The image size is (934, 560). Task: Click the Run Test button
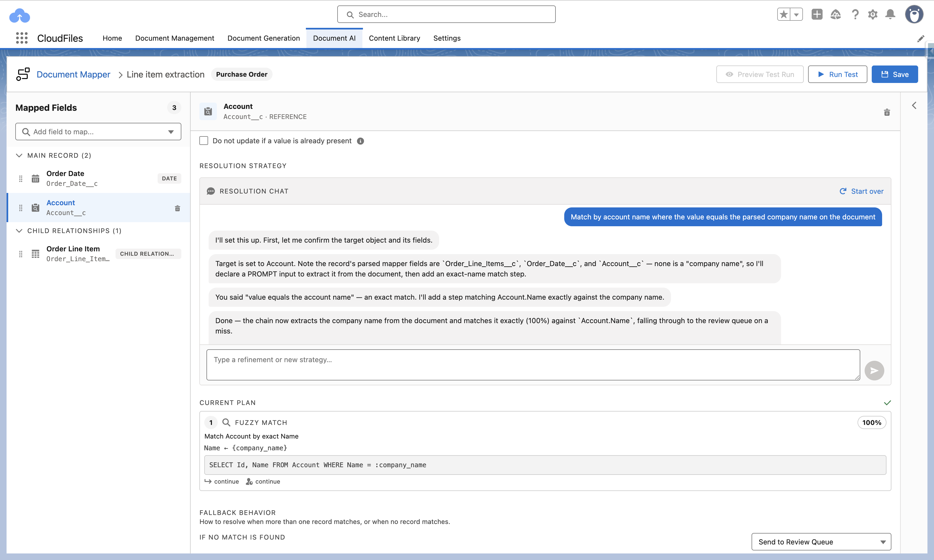pos(837,74)
